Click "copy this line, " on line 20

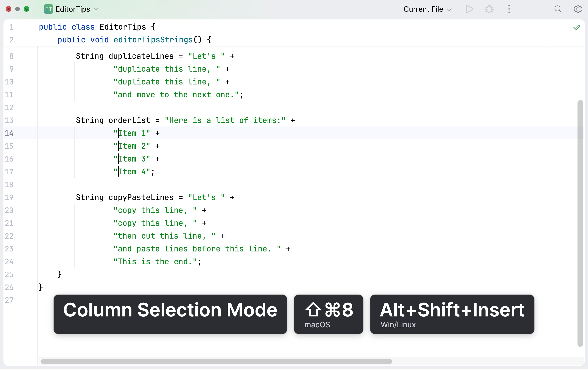(x=155, y=210)
